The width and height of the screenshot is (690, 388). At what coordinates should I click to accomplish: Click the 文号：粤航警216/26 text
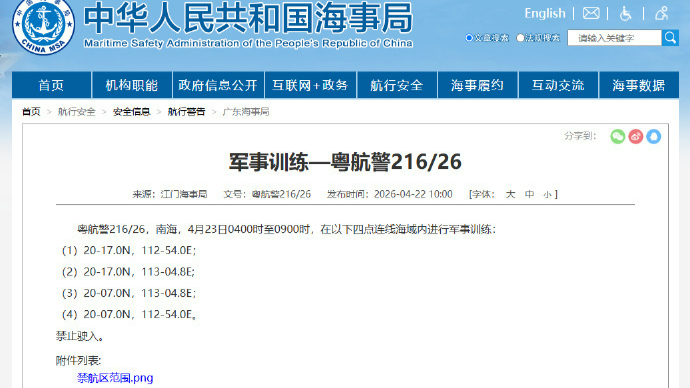click(267, 194)
